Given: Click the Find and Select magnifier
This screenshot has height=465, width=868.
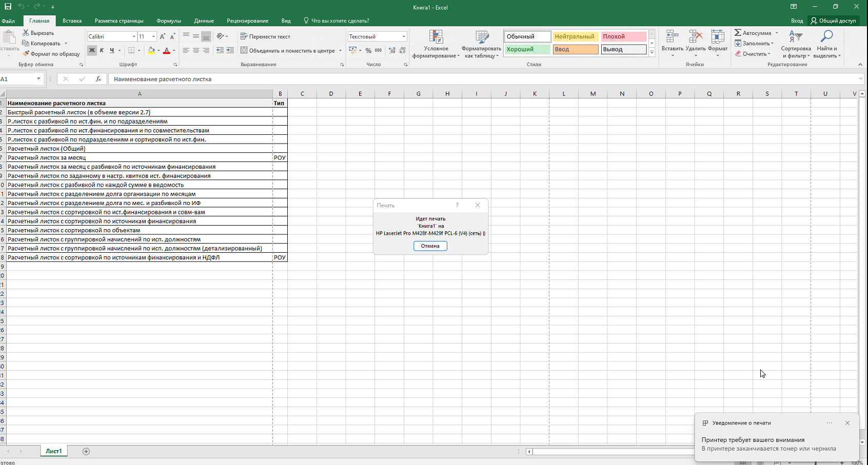Looking at the screenshot, I should click(x=826, y=37).
